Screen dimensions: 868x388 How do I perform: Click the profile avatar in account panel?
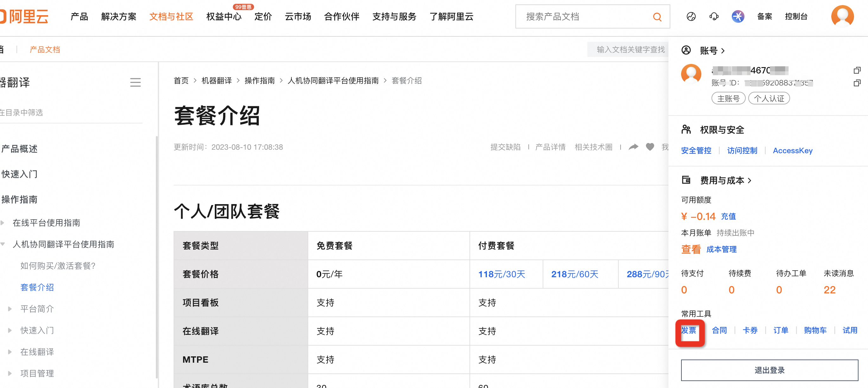691,74
